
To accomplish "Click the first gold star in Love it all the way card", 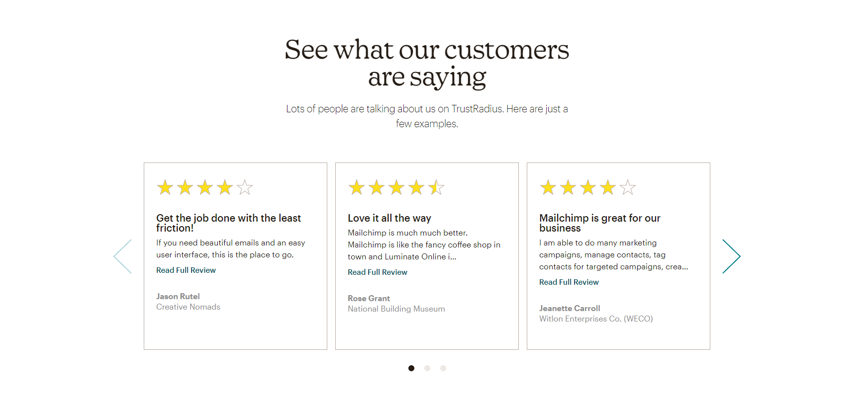I will (357, 187).
